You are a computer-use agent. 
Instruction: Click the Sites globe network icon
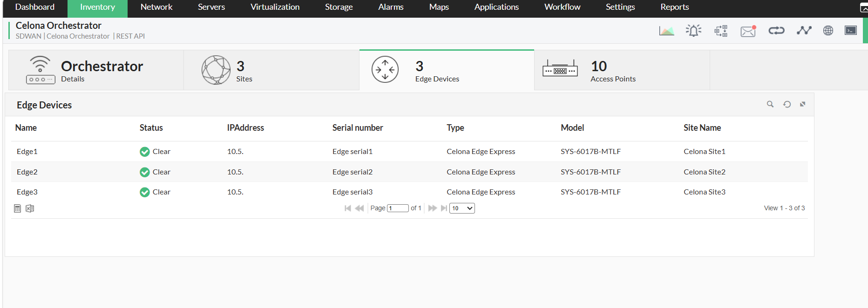(x=216, y=70)
